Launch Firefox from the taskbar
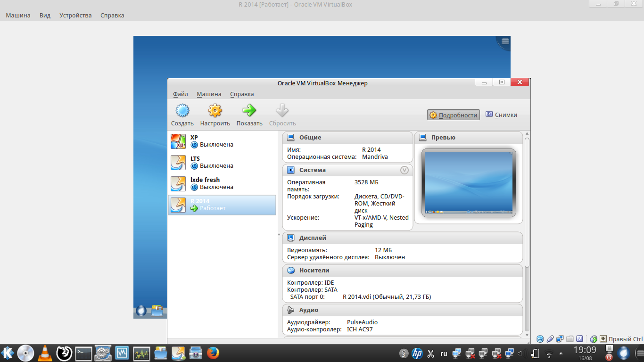The height and width of the screenshot is (362, 644). pos(213,353)
